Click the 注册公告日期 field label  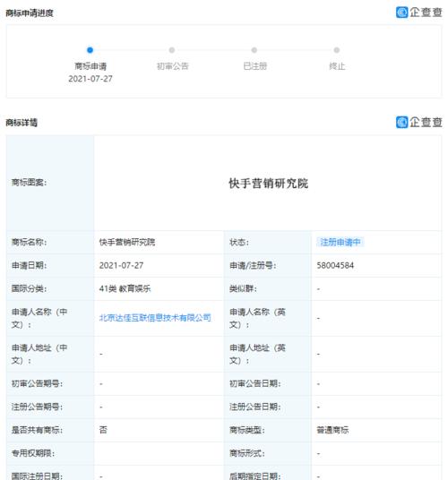click(255, 407)
